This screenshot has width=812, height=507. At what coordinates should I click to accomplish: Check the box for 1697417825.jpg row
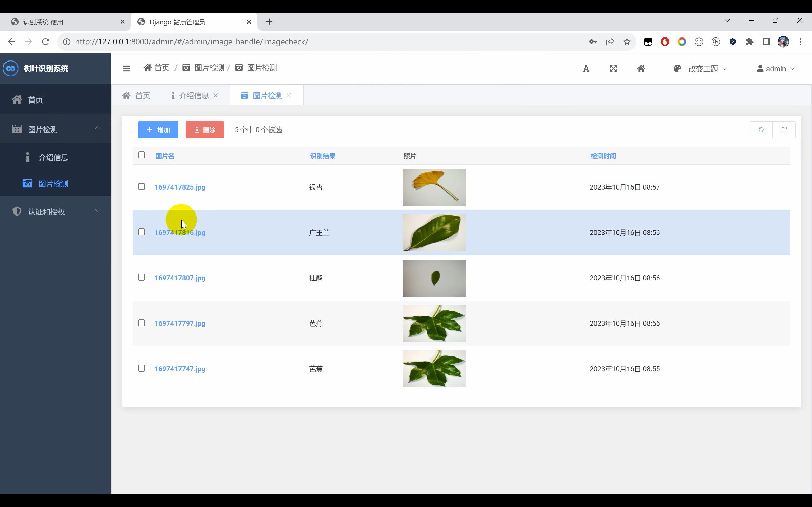click(x=141, y=186)
